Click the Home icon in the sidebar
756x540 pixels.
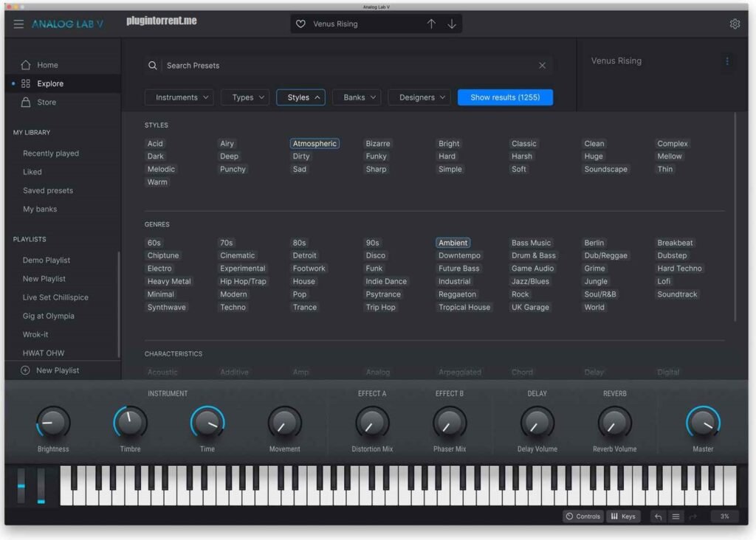(26, 65)
